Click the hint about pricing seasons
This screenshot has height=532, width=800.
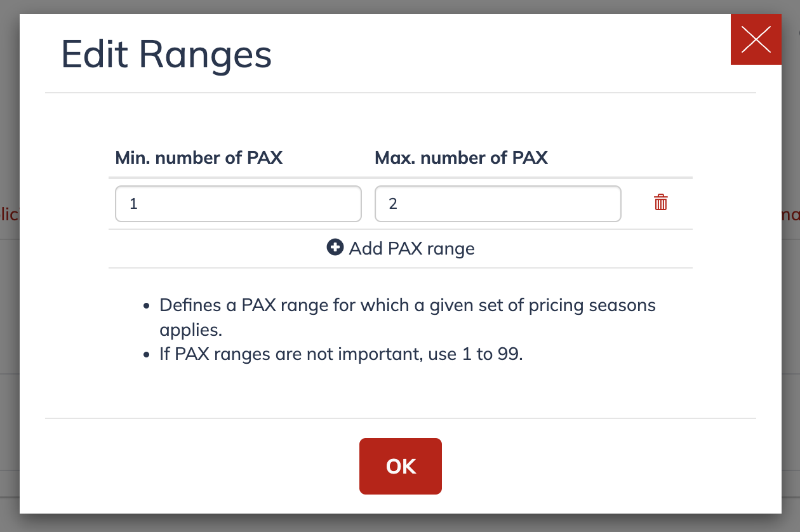coord(407,317)
